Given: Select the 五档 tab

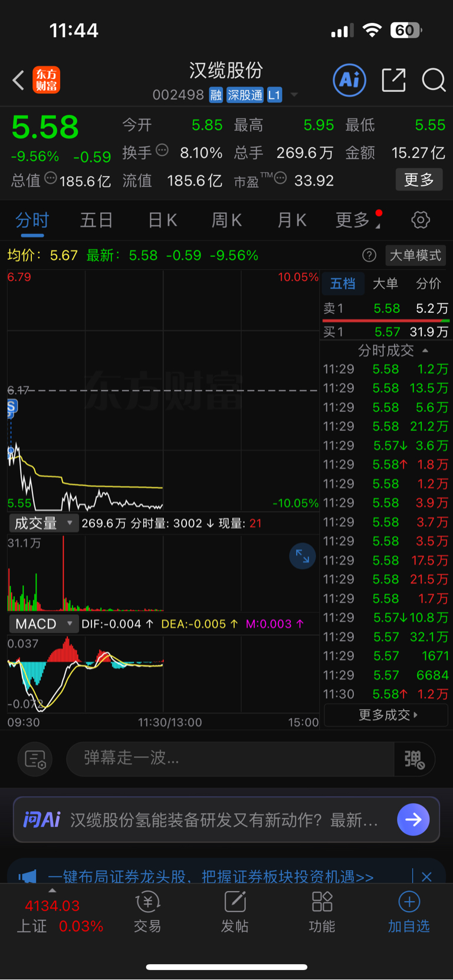Looking at the screenshot, I should pos(343,284).
